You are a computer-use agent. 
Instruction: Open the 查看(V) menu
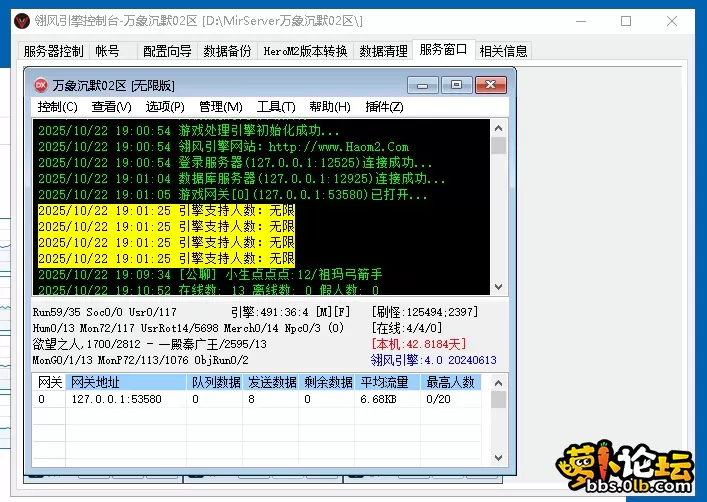(x=111, y=107)
